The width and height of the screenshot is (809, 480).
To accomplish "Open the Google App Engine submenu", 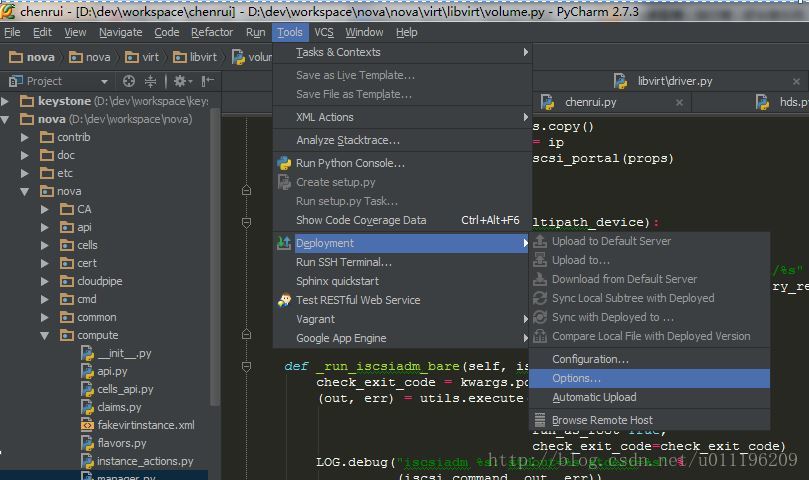I will (x=402, y=338).
